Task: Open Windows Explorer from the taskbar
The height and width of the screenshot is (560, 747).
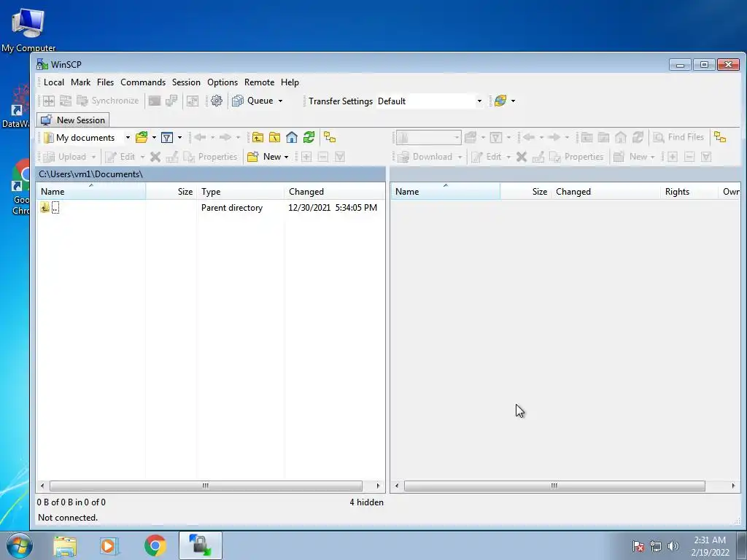Action: click(x=65, y=545)
